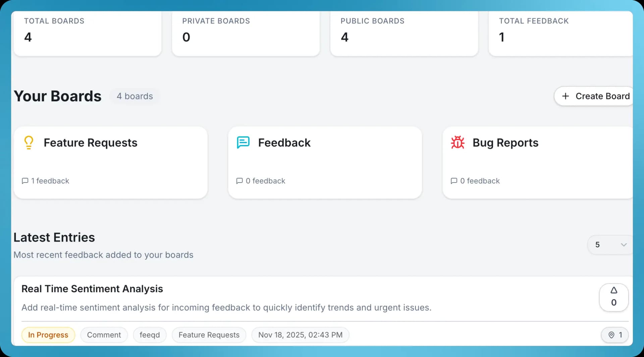Click the chat bubble icon on Feedback board
This screenshot has height=357, width=644.
243,143
